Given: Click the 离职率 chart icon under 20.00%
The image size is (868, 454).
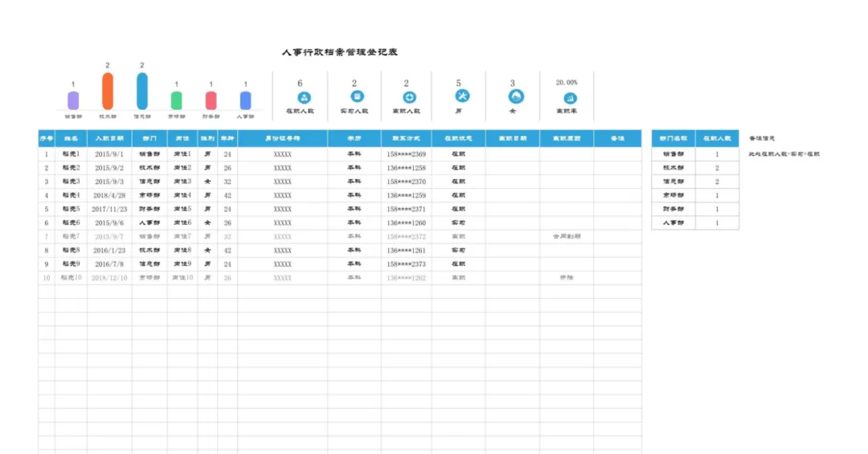Looking at the screenshot, I should pyautogui.click(x=570, y=98).
